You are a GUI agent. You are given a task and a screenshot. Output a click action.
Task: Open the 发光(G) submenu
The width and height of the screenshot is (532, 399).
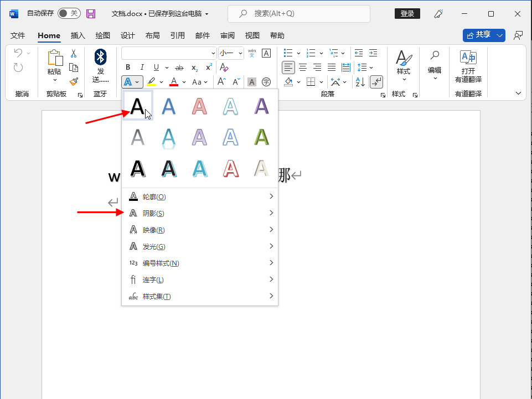tap(200, 246)
